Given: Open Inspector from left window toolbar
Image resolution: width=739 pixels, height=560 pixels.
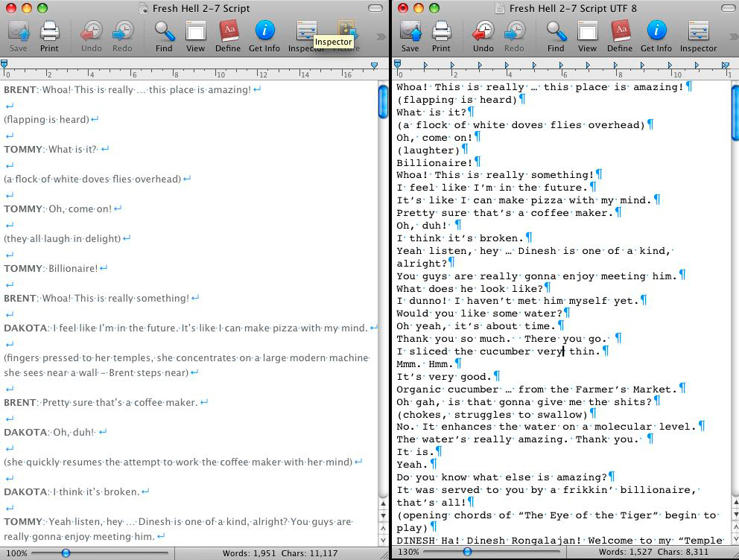Looking at the screenshot, I should tap(306, 30).
